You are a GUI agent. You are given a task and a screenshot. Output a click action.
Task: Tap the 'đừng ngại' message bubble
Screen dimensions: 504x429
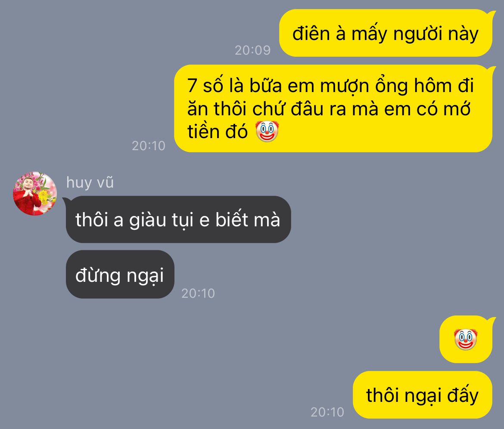point(120,275)
